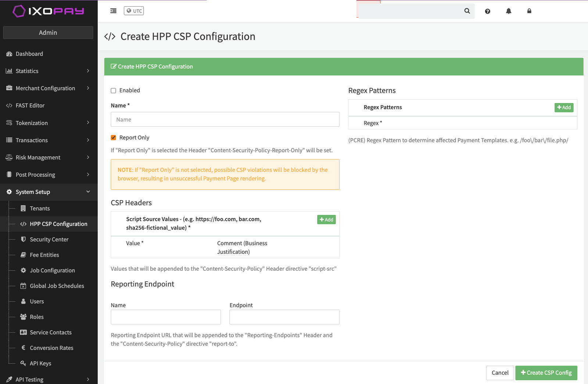This screenshot has width=588, height=384.
Task: Click the Job Configuration gear icon
Action: point(23,270)
